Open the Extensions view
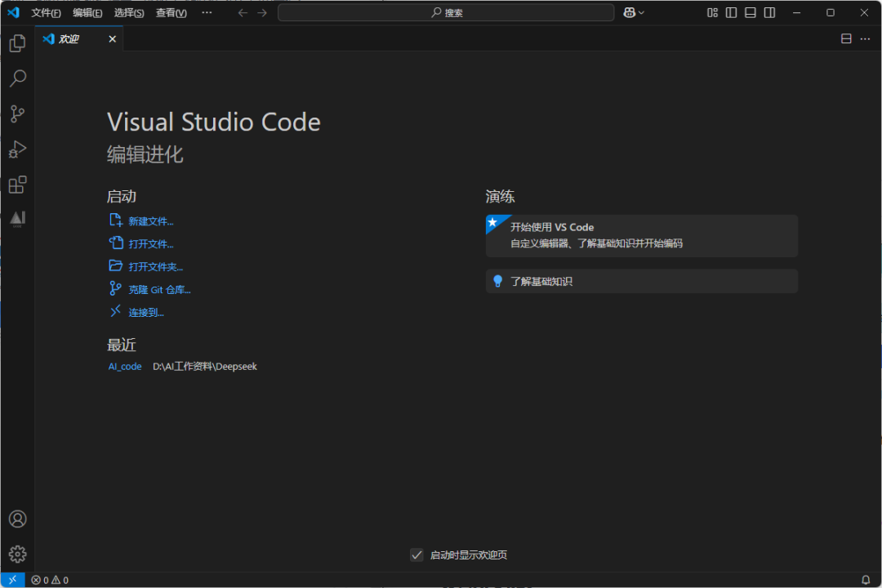This screenshot has height=588, width=882. tap(17, 185)
